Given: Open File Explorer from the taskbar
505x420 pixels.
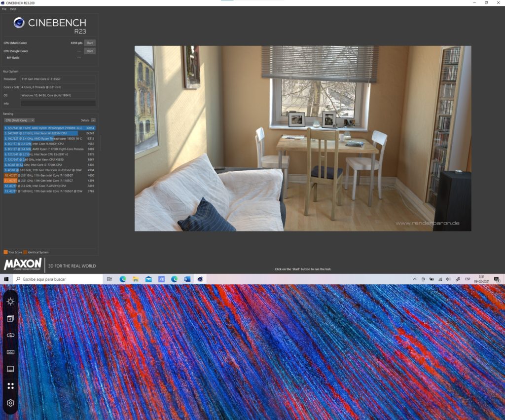Looking at the screenshot, I should click(135, 279).
